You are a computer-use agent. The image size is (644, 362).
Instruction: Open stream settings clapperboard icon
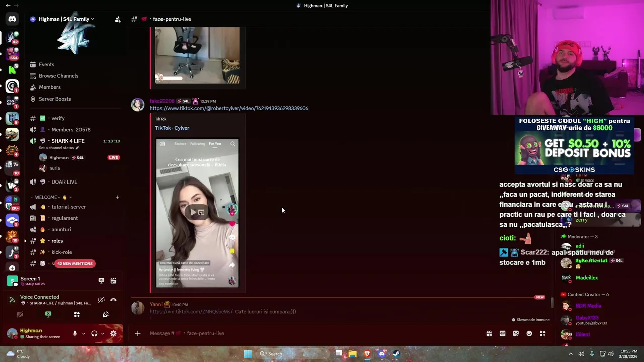113,281
